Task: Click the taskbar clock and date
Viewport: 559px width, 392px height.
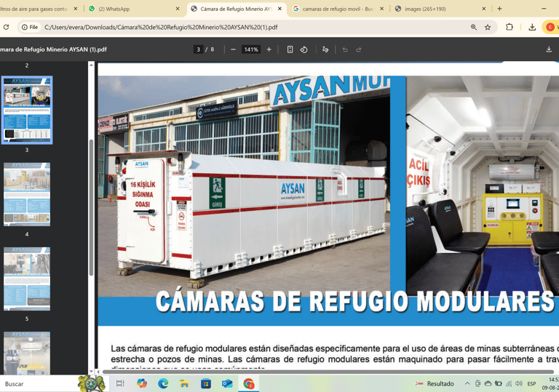Action: [x=550, y=384]
